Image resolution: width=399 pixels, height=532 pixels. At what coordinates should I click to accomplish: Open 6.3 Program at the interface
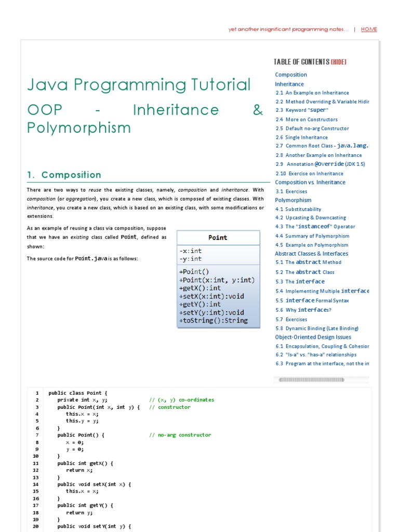(x=322, y=363)
